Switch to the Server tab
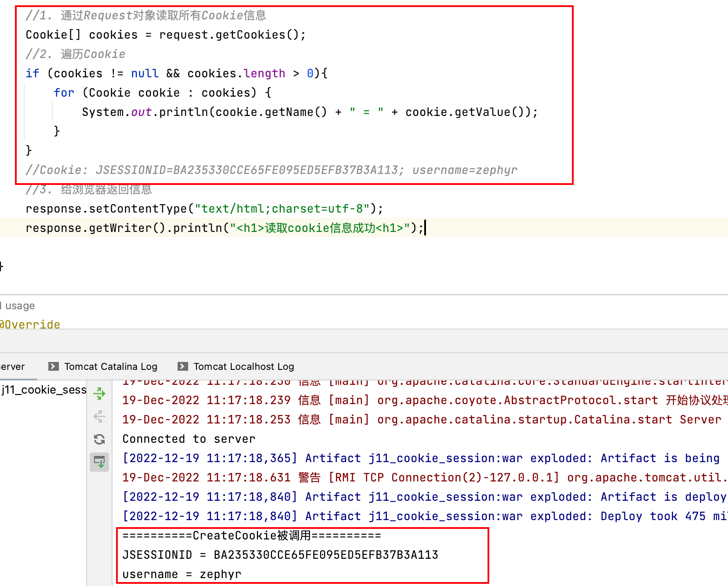Viewport: 728px width, 586px height. coord(12,366)
